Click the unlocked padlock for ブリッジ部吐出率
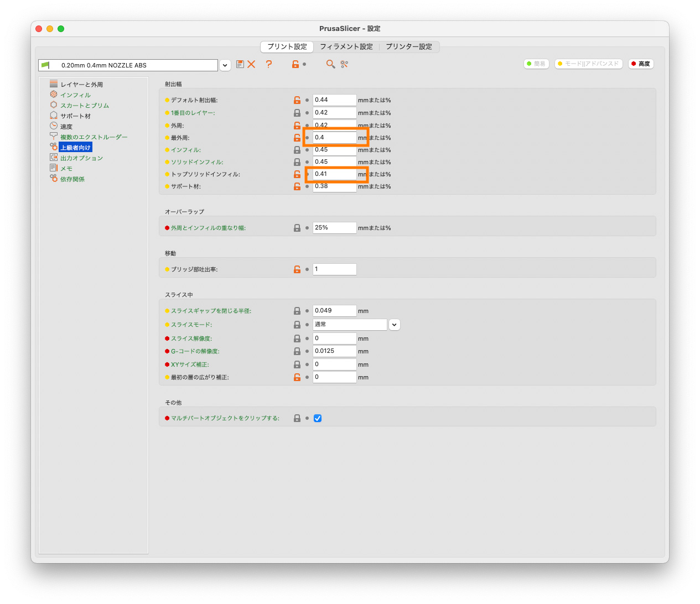Viewport: 700px width, 604px height. tap(297, 269)
